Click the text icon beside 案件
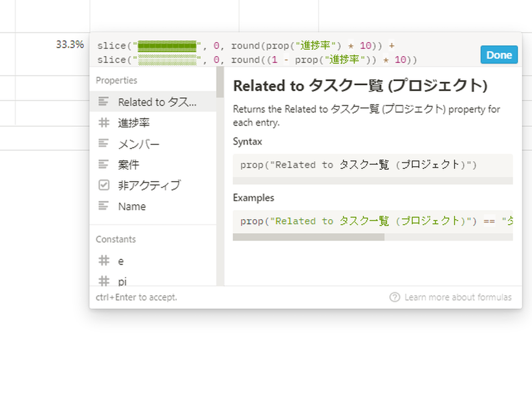Screen dimensions: 532x398 pyautogui.click(x=104, y=164)
